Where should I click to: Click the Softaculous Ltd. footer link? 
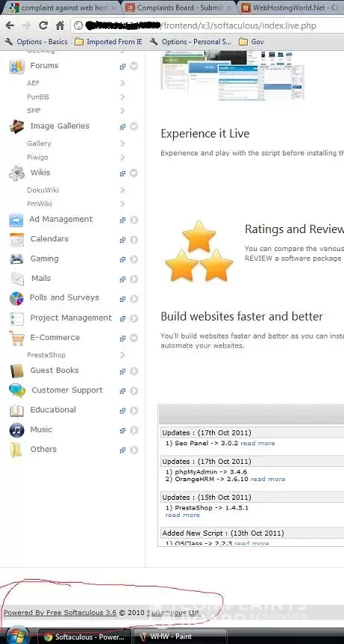point(174,613)
